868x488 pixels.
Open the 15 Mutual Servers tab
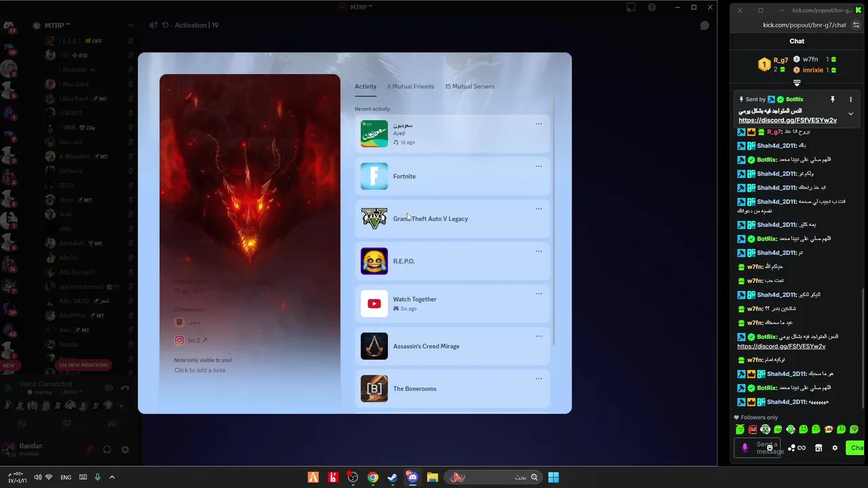(469, 87)
